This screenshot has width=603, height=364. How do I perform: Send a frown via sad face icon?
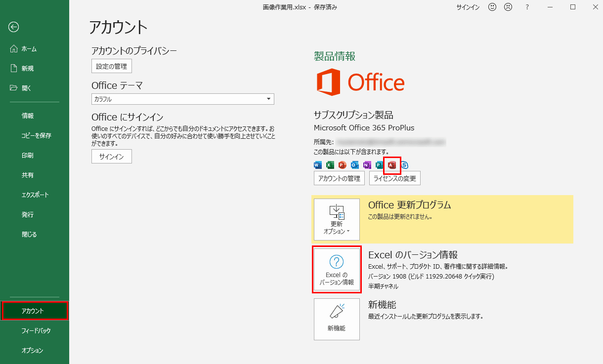coord(508,7)
